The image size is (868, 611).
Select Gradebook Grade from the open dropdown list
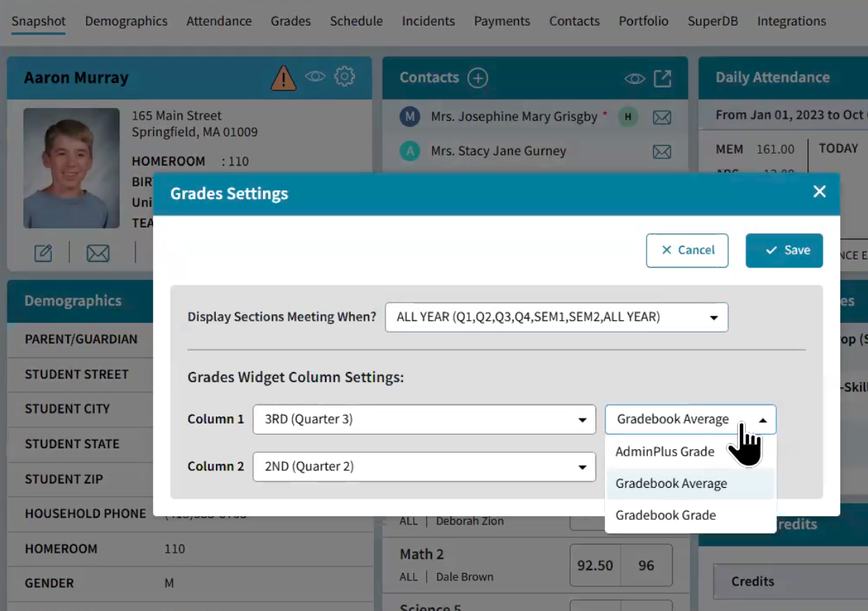(665, 515)
